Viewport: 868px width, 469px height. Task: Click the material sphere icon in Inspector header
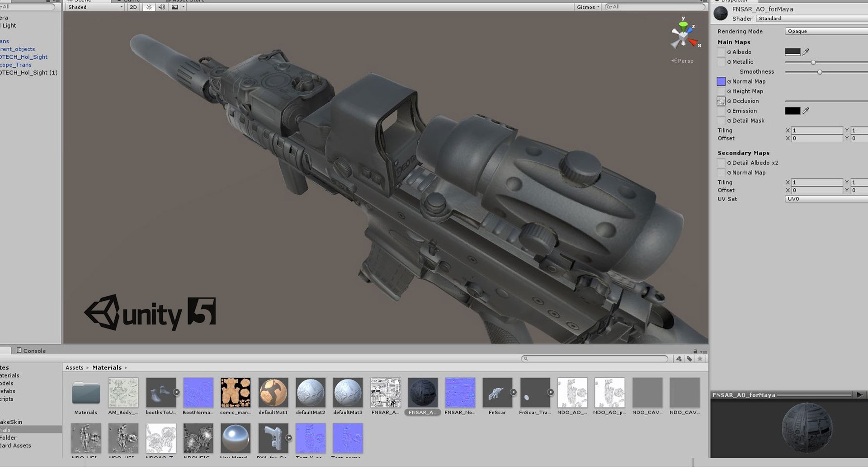click(721, 14)
